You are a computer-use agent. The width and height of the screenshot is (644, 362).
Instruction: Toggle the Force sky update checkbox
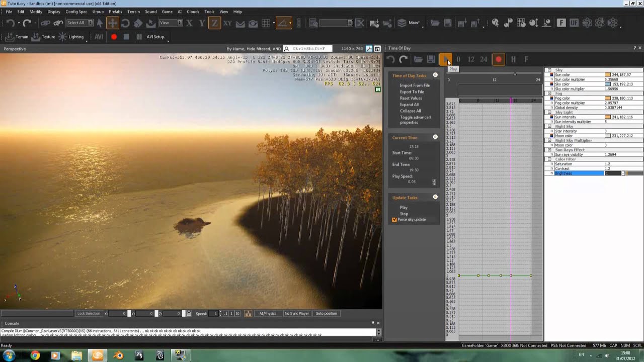(394, 220)
